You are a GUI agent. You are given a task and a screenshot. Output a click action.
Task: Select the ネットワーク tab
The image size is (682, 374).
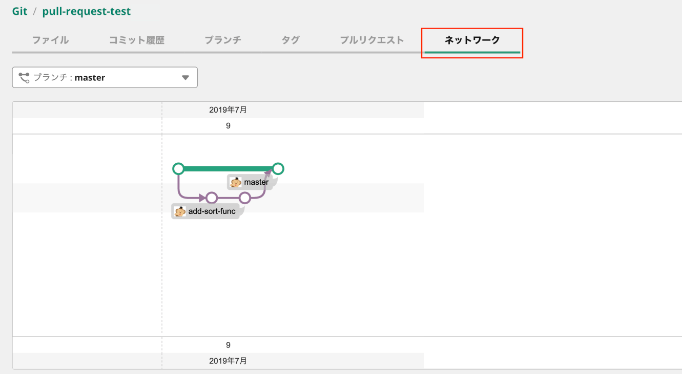click(472, 40)
